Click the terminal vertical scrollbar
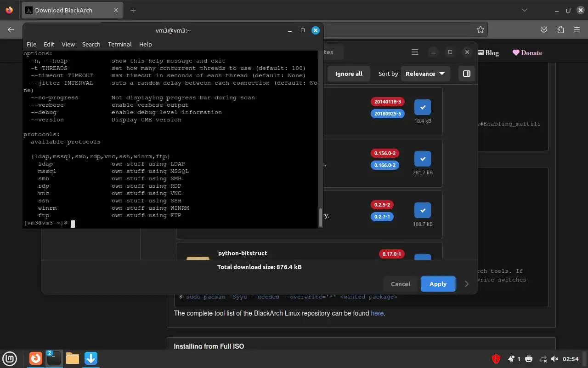Viewport: 588px width, 368px height. pos(320,217)
